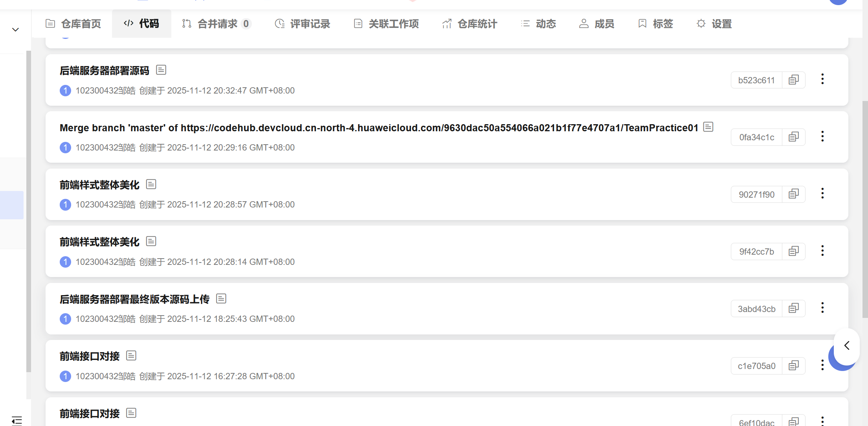868x426 pixels.
Task: Open the 合并请求 tab
Action: click(216, 24)
